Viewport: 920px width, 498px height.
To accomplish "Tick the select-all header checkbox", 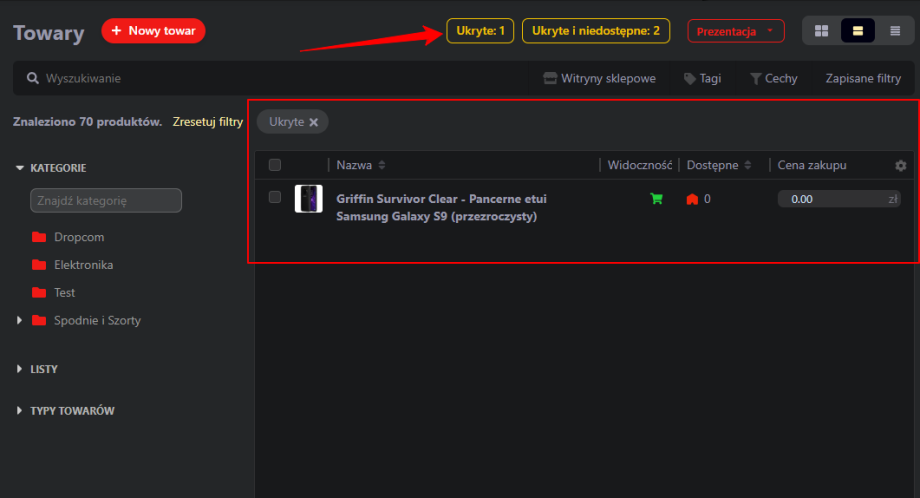I will [x=275, y=165].
